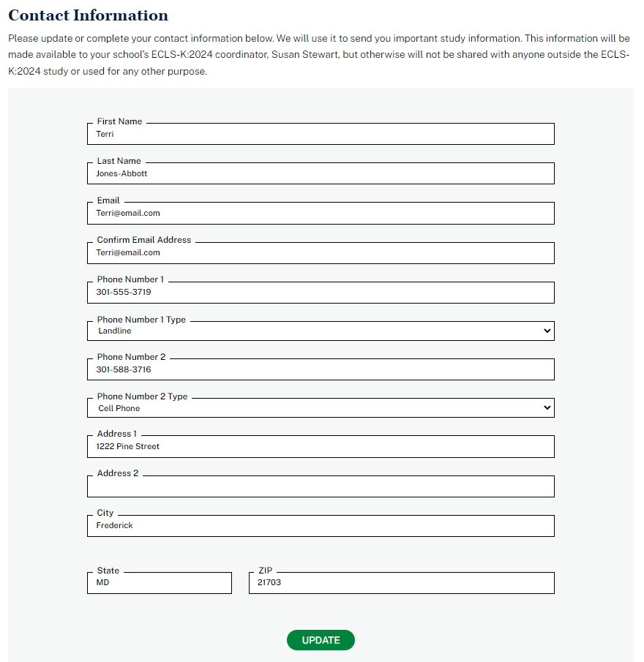This screenshot has height=662, width=644.
Task: Focus the Last Name input box
Action: [321, 174]
